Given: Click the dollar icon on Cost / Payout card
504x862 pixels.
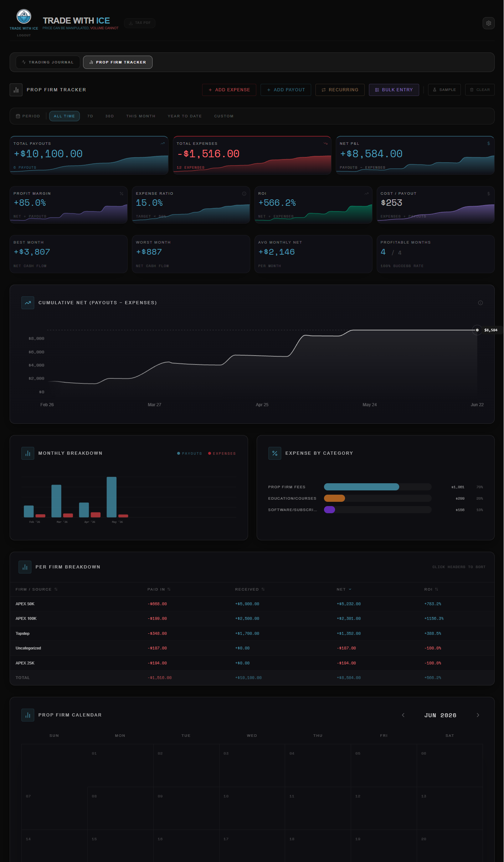Looking at the screenshot, I should [488, 194].
